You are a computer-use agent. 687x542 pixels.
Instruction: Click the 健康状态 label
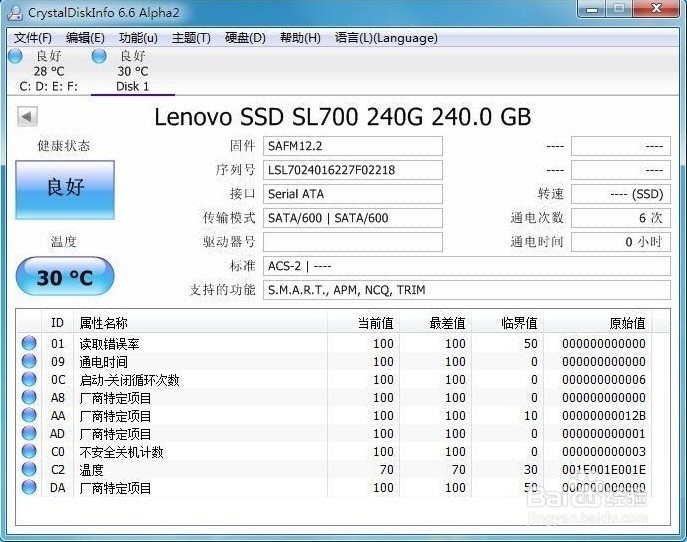point(64,145)
